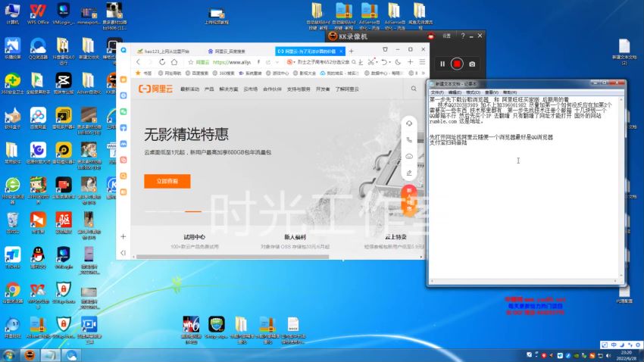The height and width of the screenshot is (362, 644).
Task: Open the 360搜索 bookmark
Action: [224, 73]
